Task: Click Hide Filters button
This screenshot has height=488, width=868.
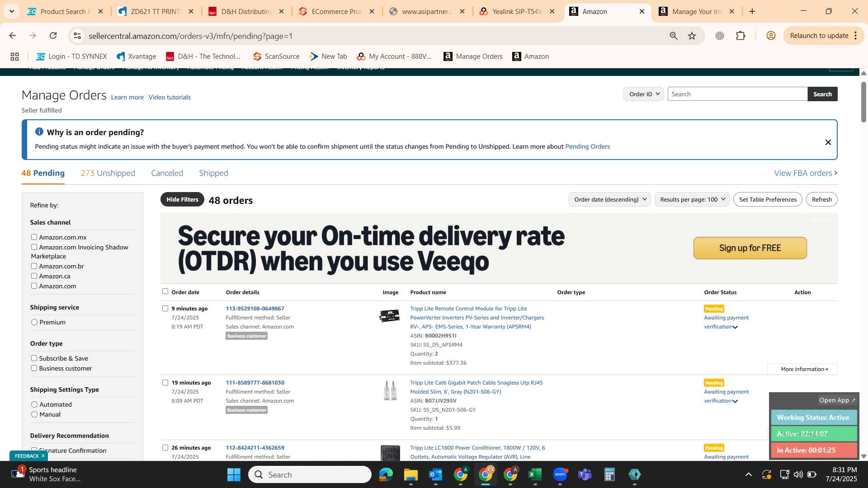Action: pyautogui.click(x=182, y=199)
